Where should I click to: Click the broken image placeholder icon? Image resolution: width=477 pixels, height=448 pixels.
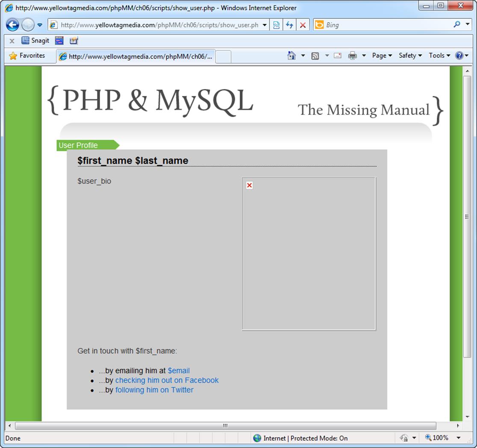250,185
